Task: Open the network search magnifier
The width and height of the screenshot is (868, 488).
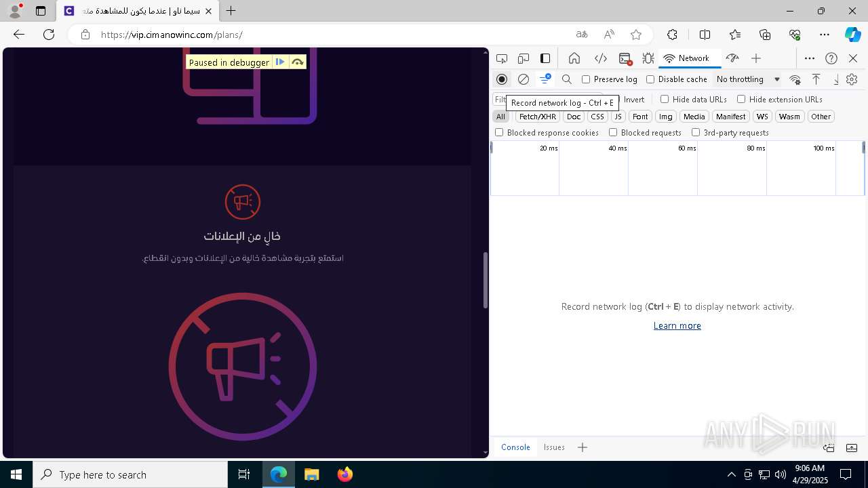Action: 567,79
